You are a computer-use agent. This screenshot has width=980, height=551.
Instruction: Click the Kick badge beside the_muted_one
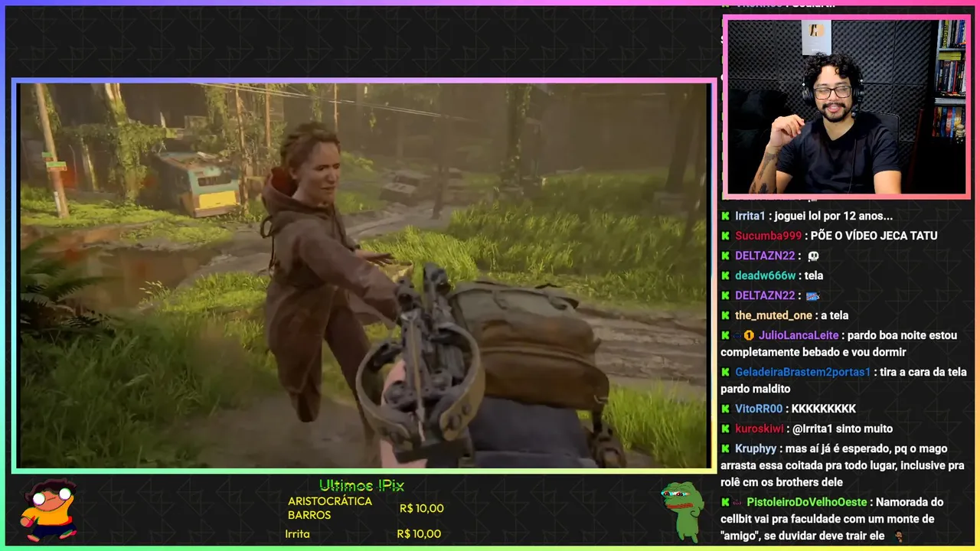point(725,315)
